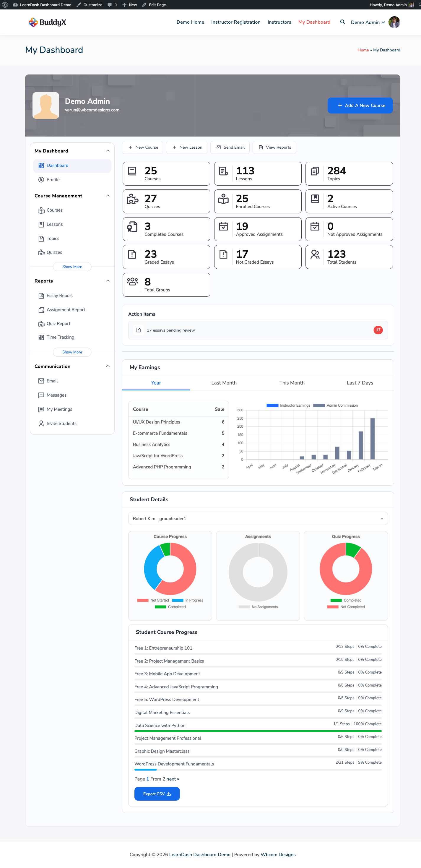Collapse the Course Management section
421x868 pixels.
[108, 196]
